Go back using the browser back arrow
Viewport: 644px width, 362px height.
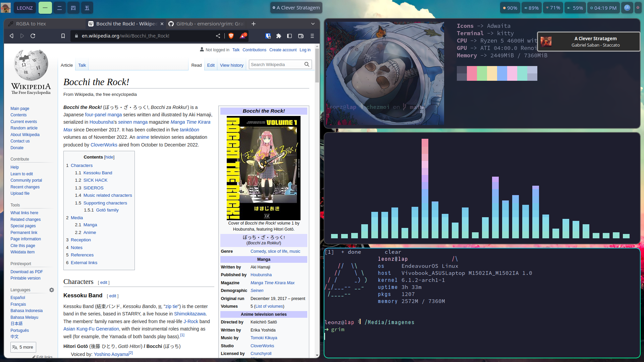(11, 36)
